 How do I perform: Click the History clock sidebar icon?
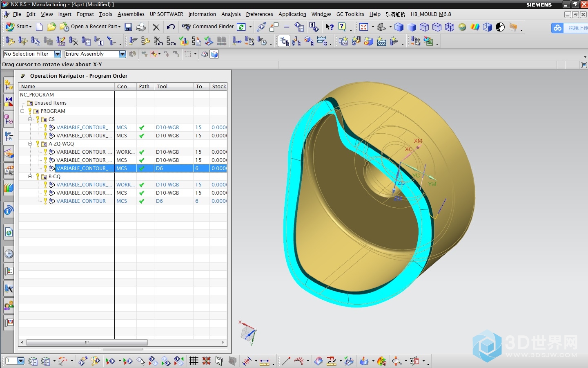[x=9, y=254]
